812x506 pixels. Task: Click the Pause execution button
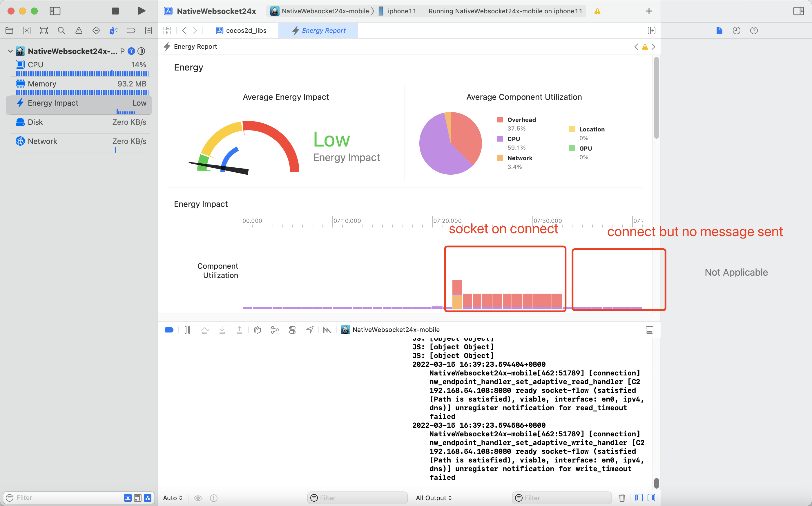(187, 330)
